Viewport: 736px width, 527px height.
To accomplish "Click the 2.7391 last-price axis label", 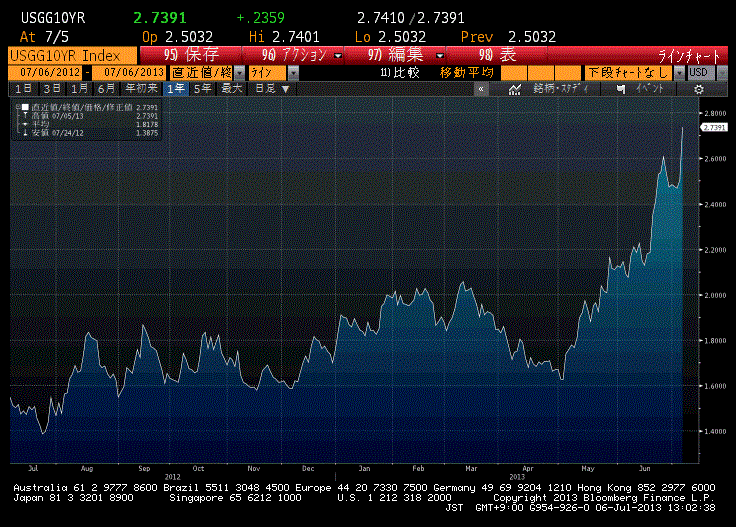I will [x=714, y=127].
